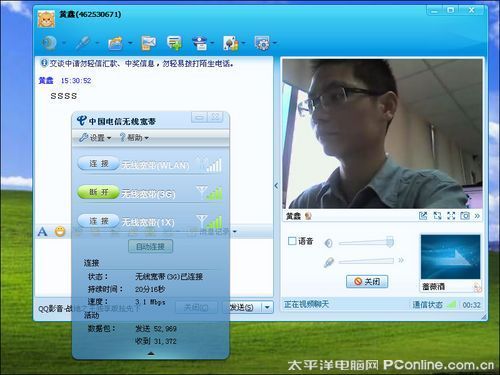The height and width of the screenshot is (375, 500).
Task: Open the 帮助 help dropdown menu
Action: click(x=134, y=137)
